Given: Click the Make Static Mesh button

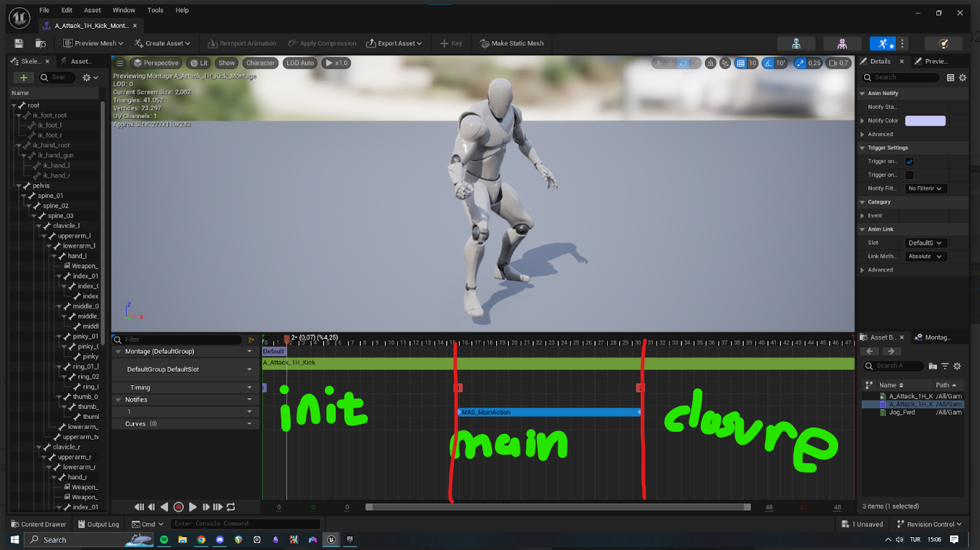Looking at the screenshot, I should pyautogui.click(x=511, y=43).
